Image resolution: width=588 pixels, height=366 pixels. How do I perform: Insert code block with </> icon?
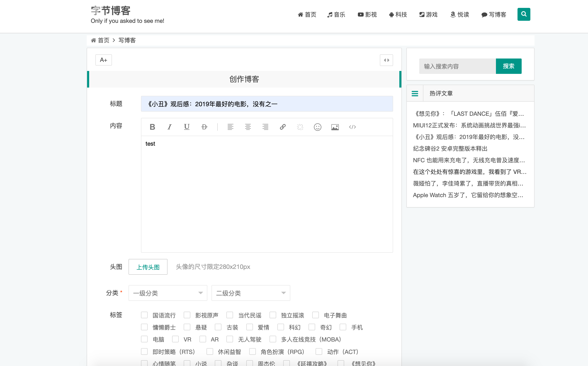coord(352,127)
